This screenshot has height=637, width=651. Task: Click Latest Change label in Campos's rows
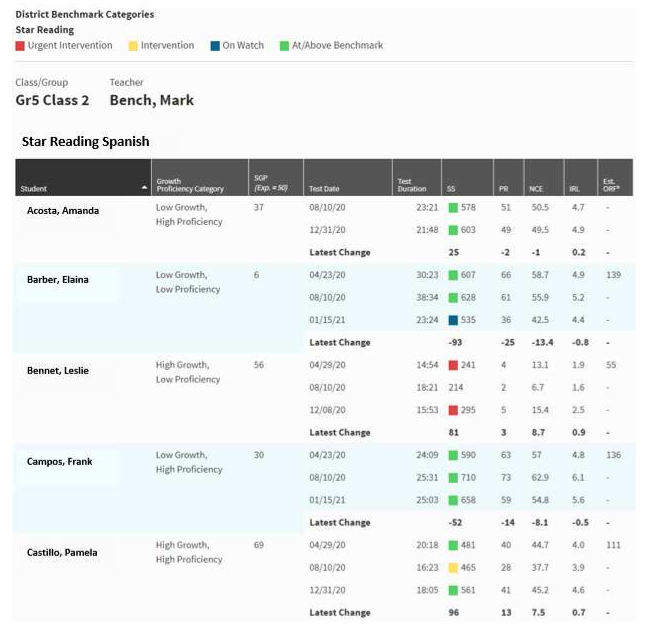(340, 522)
